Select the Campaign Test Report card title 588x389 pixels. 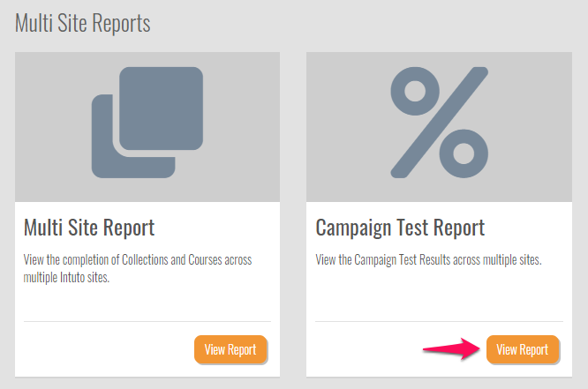point(400,228)
